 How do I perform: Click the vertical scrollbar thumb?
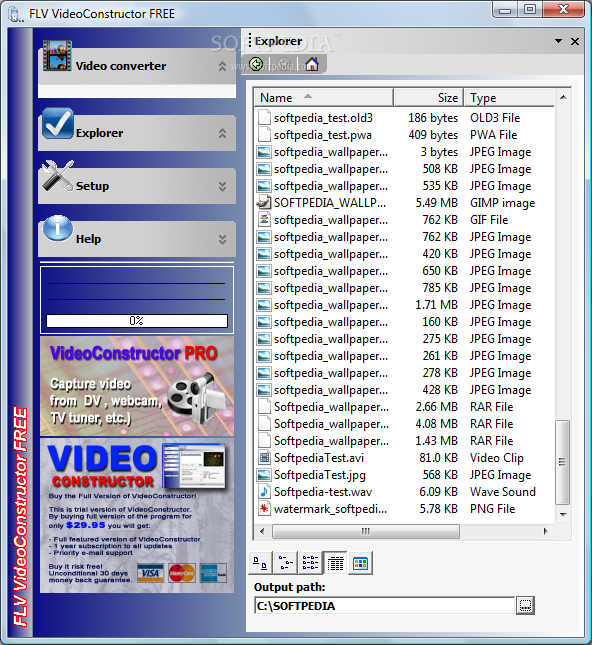562,462
